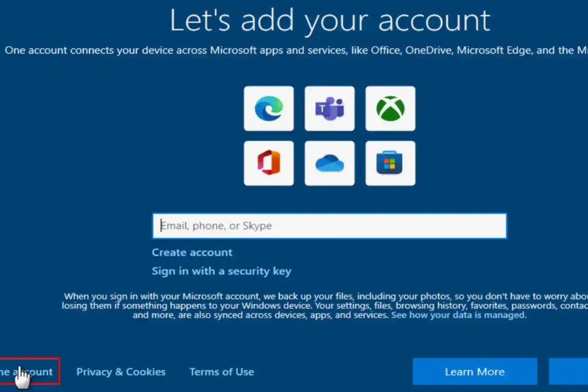Open the Terms of Use link
Screen dimensions: 588x392
point(221,372)
